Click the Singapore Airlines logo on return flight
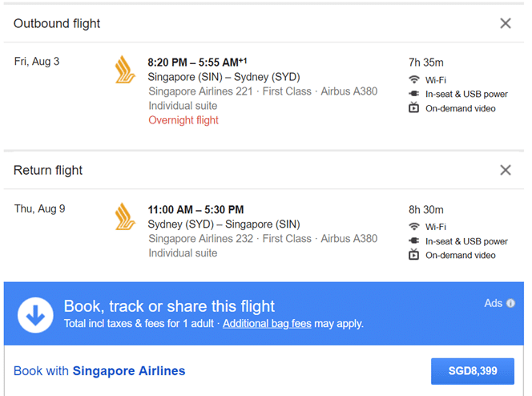Screen dimensions: 532x396 (125, 216)
